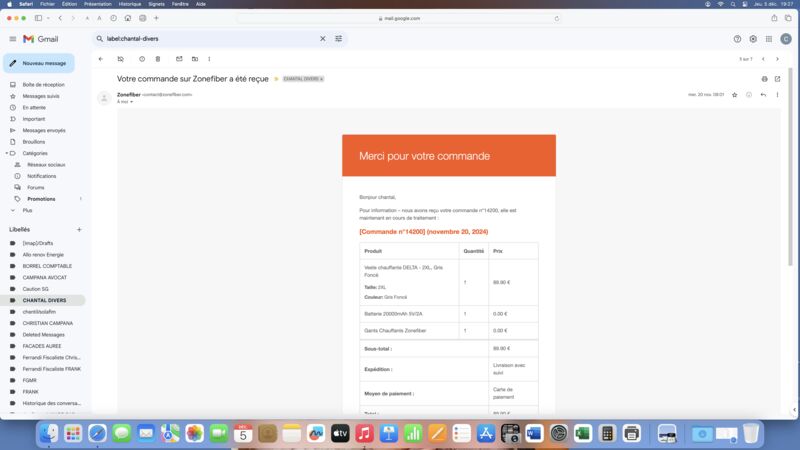Viewport: 800px width, 450px height.
Task: Star the Zonefiber message
Action: [x=734, y=95]
